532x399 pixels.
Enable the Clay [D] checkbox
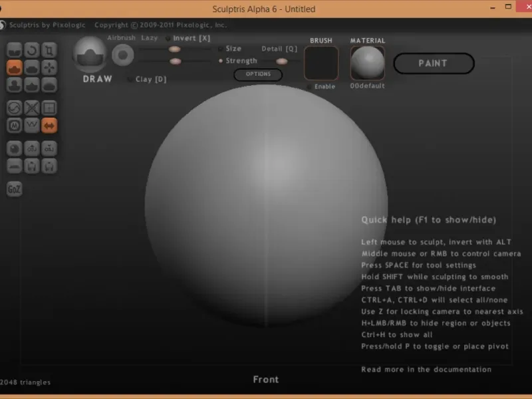pos(130,79)
